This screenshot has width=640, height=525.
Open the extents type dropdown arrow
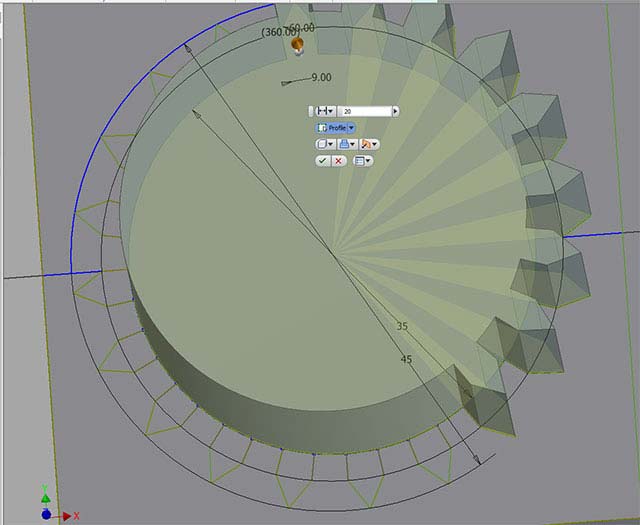coord(331,111)
